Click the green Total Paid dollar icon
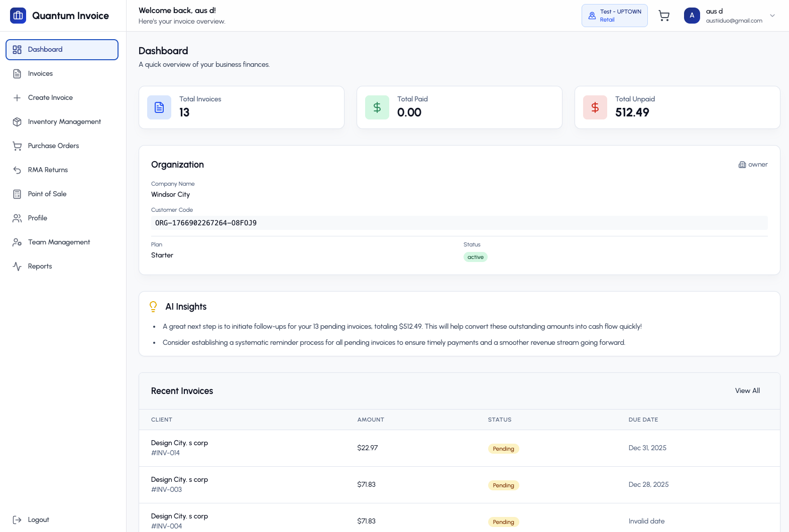This screenshot has width=789, height=532. point(377,107)
